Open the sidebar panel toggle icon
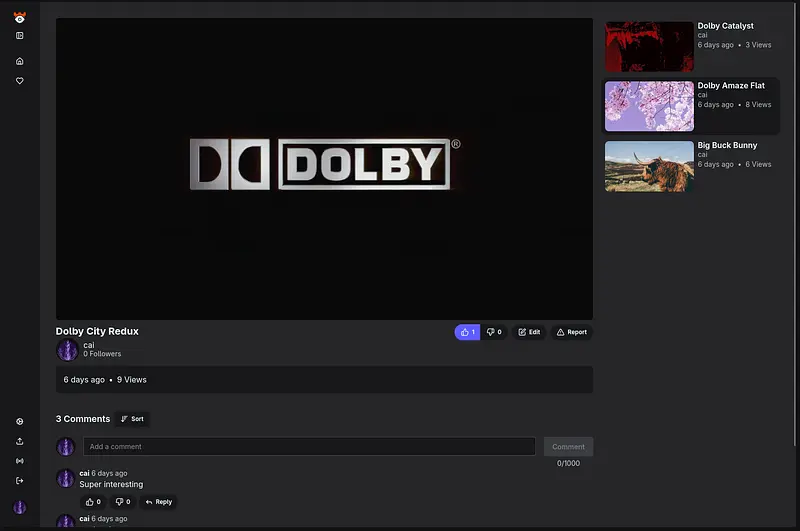 pos(19,36)
